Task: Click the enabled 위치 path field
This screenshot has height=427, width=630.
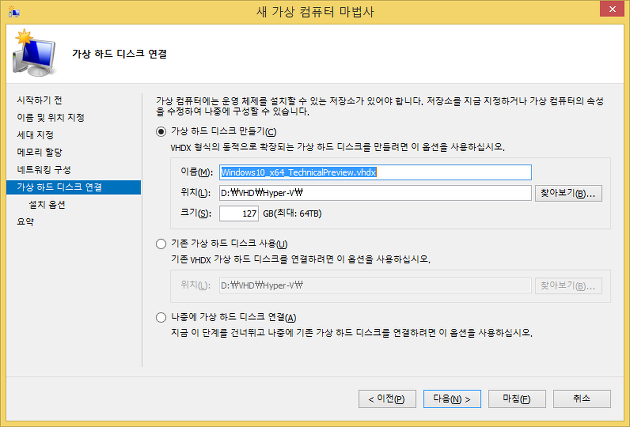Action: pos(375,193)
